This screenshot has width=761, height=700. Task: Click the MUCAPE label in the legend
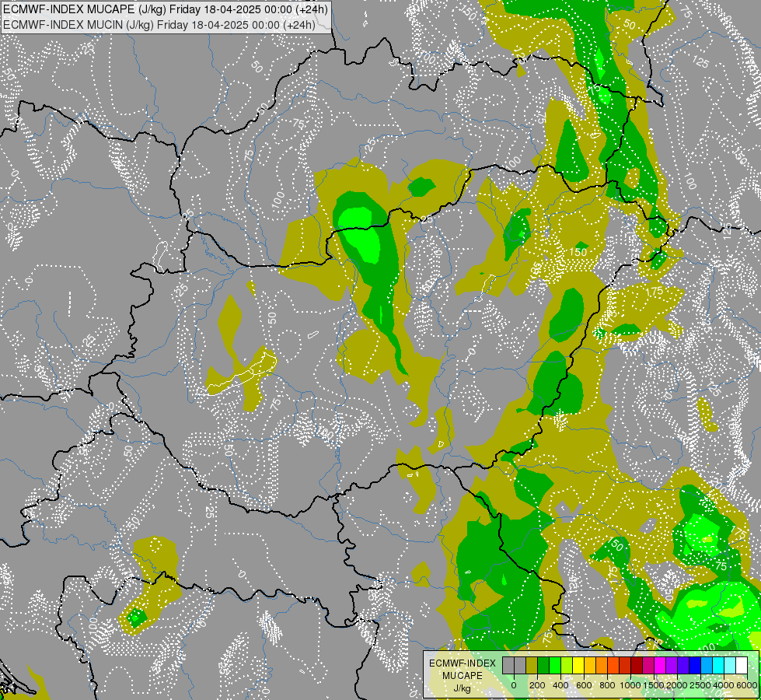(x=463, y=676)
